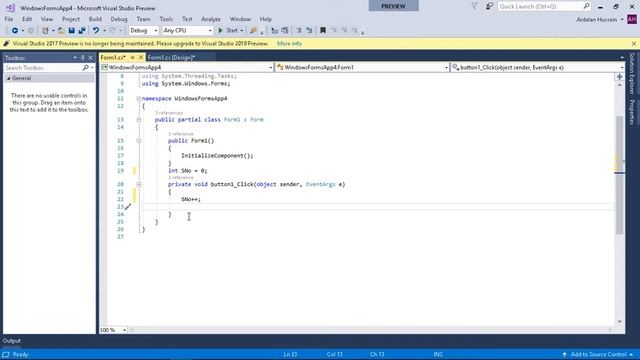Click 1 reference above button1_Click

[x=180, y=178]
